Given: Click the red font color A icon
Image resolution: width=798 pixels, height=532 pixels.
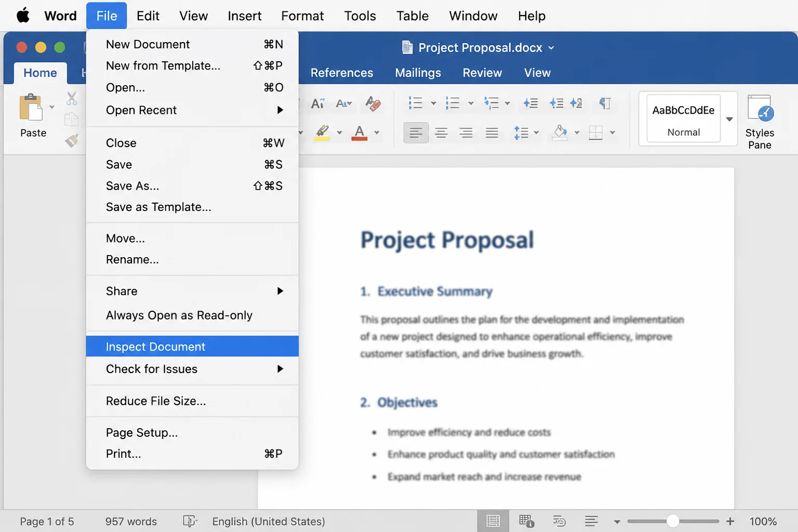Looking at the screenshot, I should click(360, 132).
